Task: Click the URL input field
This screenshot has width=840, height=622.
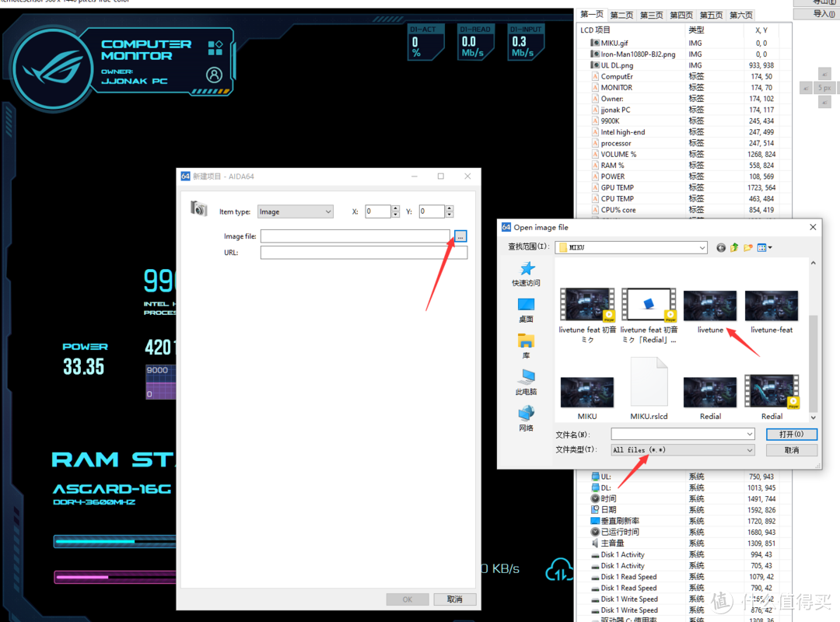Action: point(363,253)
